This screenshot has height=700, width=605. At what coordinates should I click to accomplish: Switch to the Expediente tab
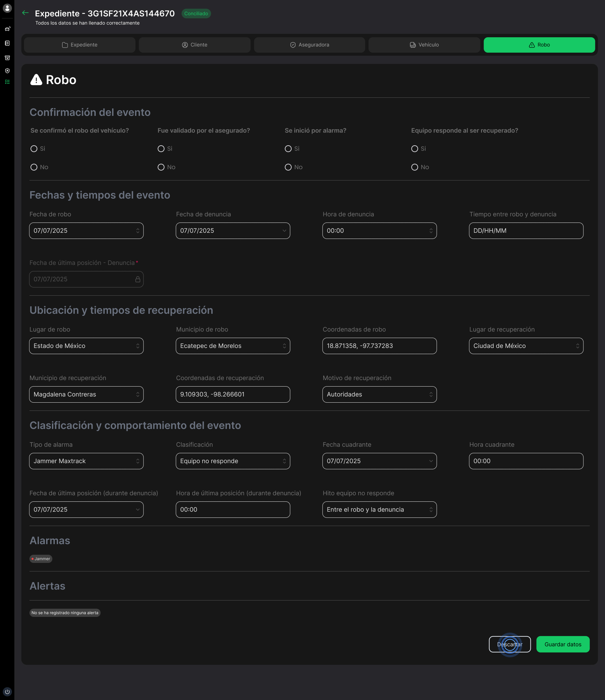[x=80, y=45]
